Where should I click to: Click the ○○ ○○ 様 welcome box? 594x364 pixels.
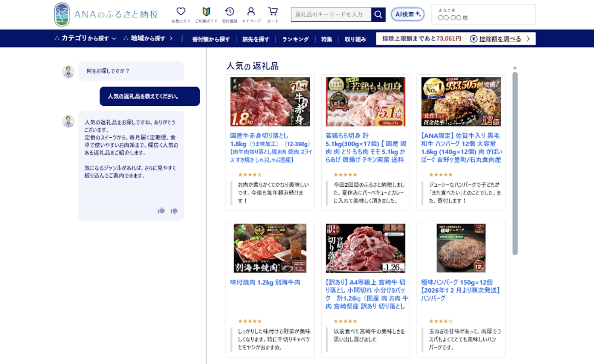[483, 15]
